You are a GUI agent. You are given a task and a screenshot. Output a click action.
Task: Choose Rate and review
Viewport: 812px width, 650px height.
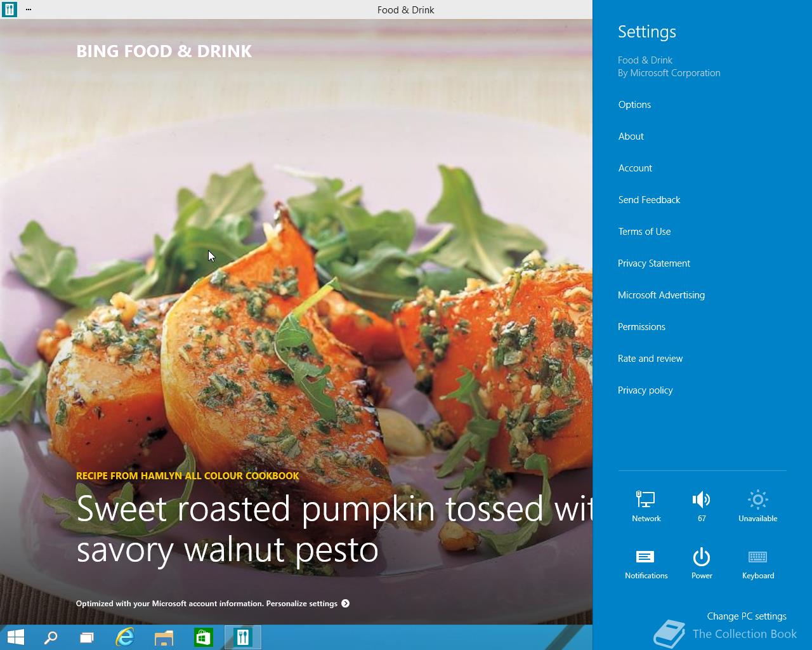[x=650, y=359]
